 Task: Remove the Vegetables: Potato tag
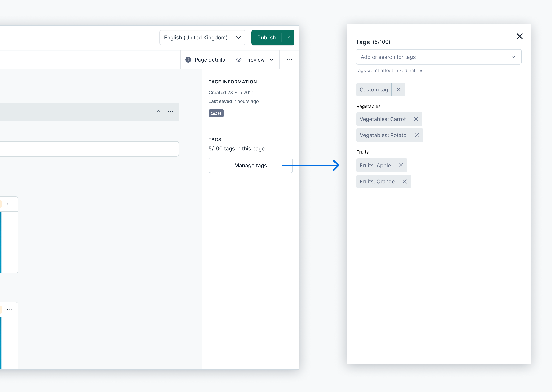pyautogui.click(x=416, y=135)
